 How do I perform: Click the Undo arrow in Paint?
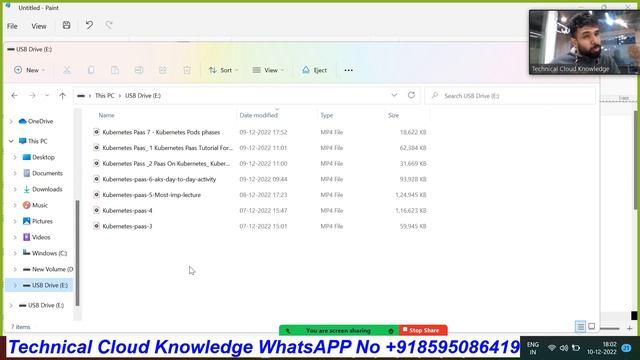pyautogui.click(x=89, y=25)
